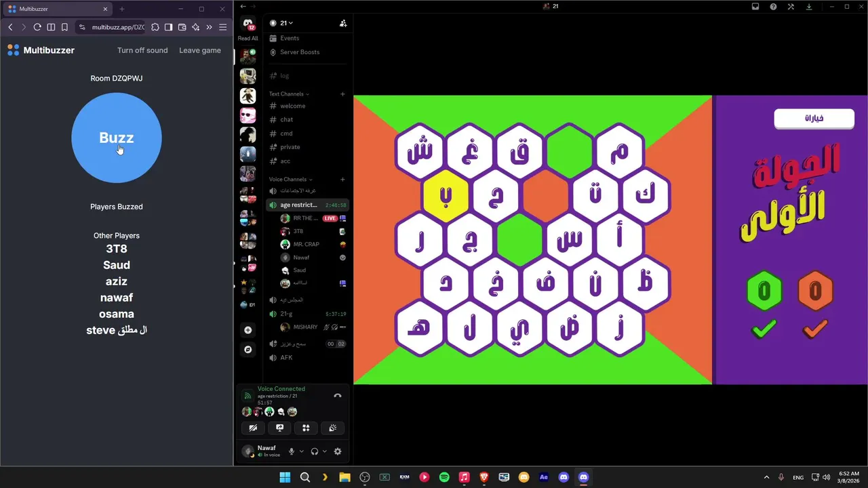Share your screen from voice panel
Screen dimensions: 868x488
[279, 428]
